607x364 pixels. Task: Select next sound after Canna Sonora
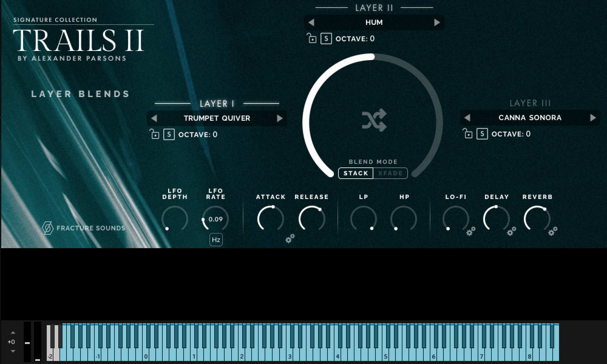pos(593,118)
